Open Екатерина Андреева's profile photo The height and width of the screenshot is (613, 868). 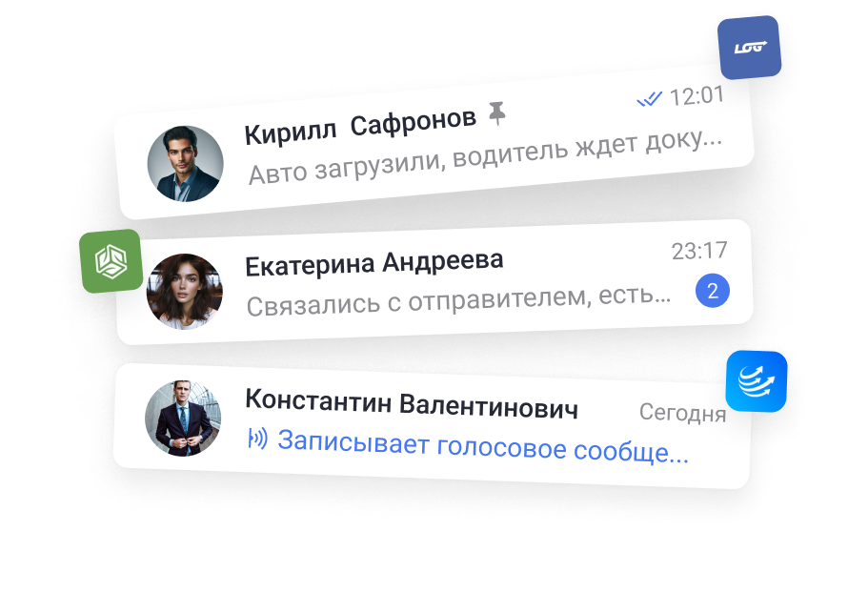184,292
